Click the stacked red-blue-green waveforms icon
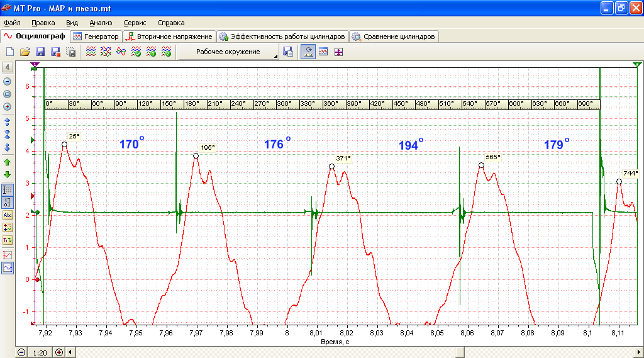Screen dimensions: 644x358 [91, 52]
